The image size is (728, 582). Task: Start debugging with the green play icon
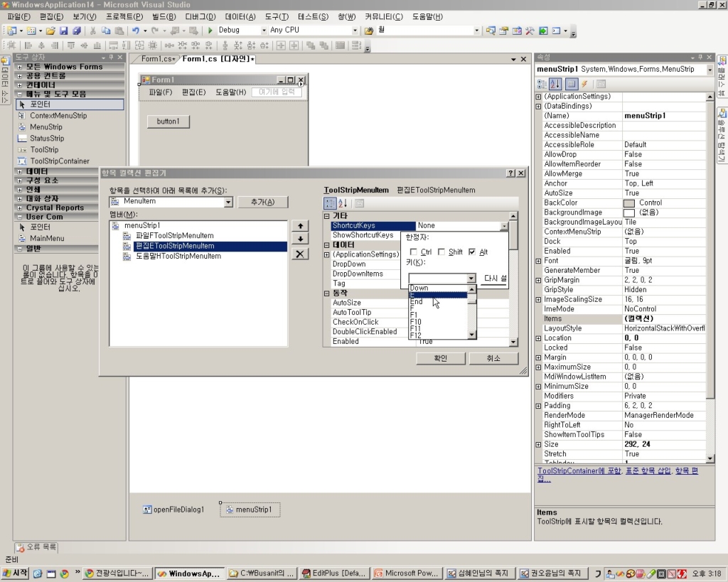coord(210,31)
